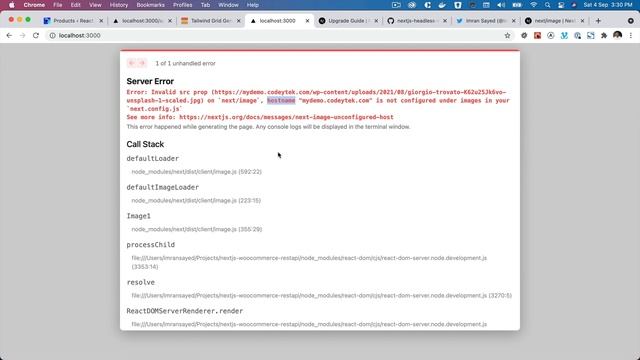
Task: Click the image.js (592:22) file path
Action: click(196, 172)
